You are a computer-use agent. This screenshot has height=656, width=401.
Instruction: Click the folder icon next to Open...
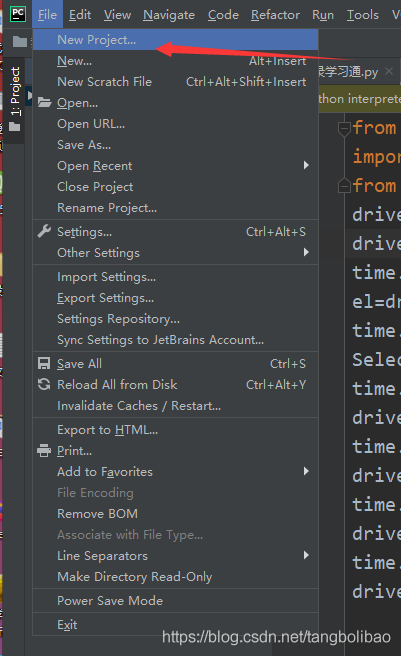click(44, 102)
